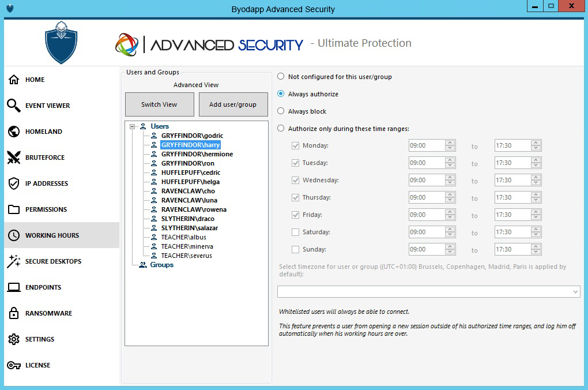This screenshot has height=390, width=588.
Task: Click user icon beside TEACHER\severus
Action: tap(154, 256)
